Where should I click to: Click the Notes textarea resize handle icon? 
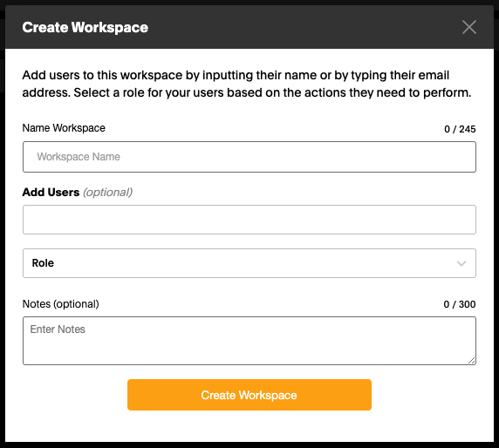click(x=472, y=360)
